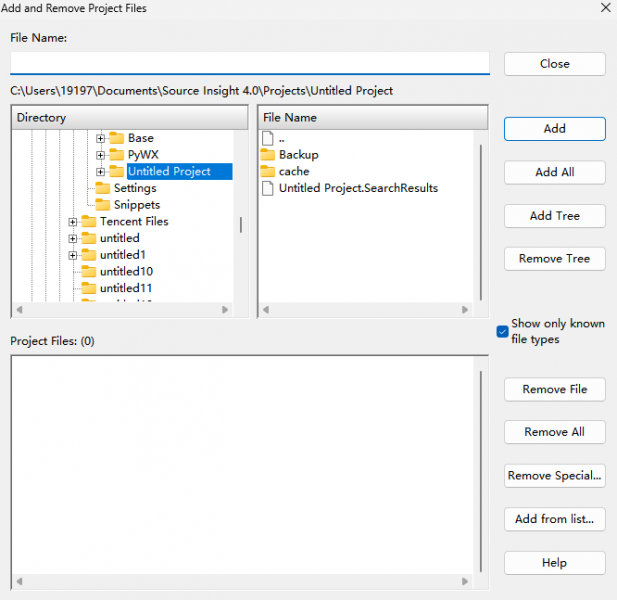Focus the File Name input field
617x600 pixels.
click(250, 63)
